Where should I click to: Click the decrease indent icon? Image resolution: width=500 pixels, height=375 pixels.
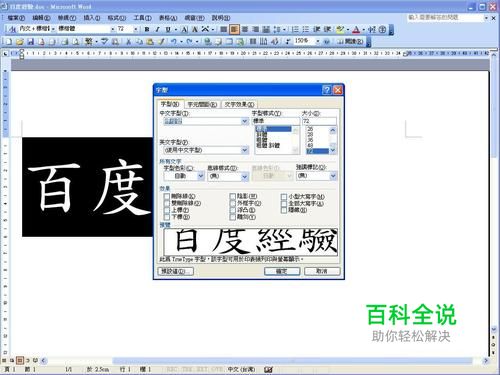[316, 30]
